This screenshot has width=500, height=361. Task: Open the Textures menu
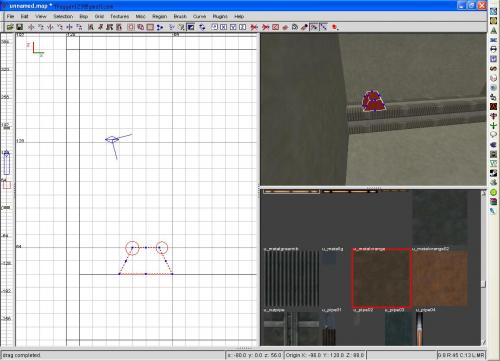(119, 16)
